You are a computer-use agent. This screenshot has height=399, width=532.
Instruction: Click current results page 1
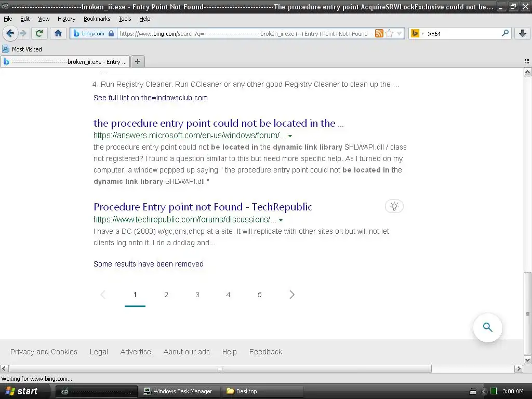coord(135,295)
